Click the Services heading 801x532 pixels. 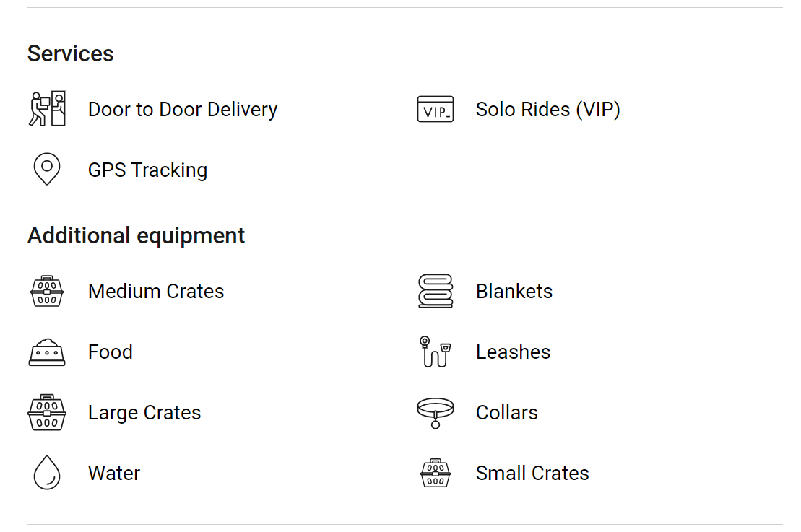(71, 53)
